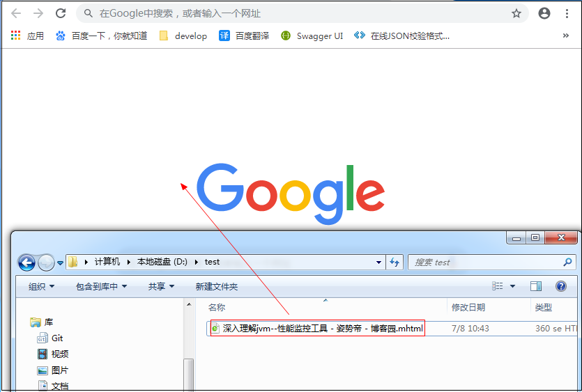
Task: Refresh the Explorer folder view
Action: [x=395, y=262]
